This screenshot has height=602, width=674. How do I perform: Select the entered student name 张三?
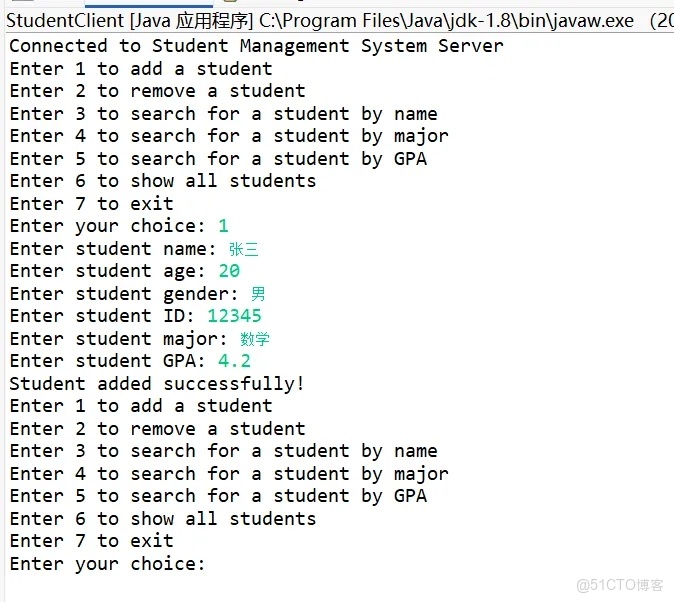(243, 249)
